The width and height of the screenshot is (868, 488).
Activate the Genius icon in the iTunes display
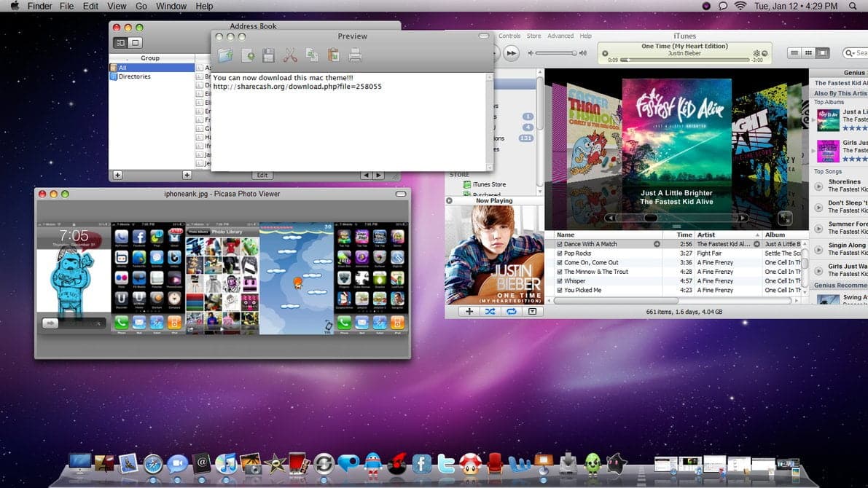757,52
